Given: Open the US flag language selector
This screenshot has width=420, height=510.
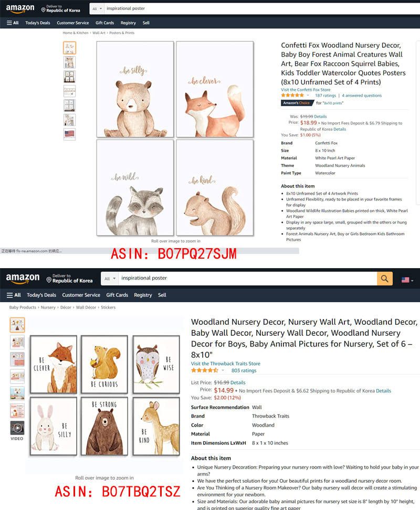Looking at the screenshot, I should point(407,280).
